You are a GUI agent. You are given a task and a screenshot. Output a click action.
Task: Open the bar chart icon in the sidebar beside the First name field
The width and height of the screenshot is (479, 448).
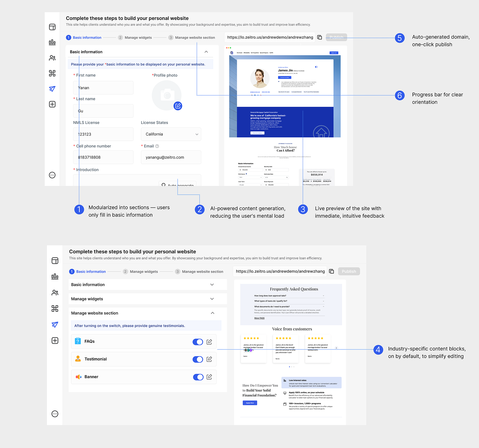point(52,42)
